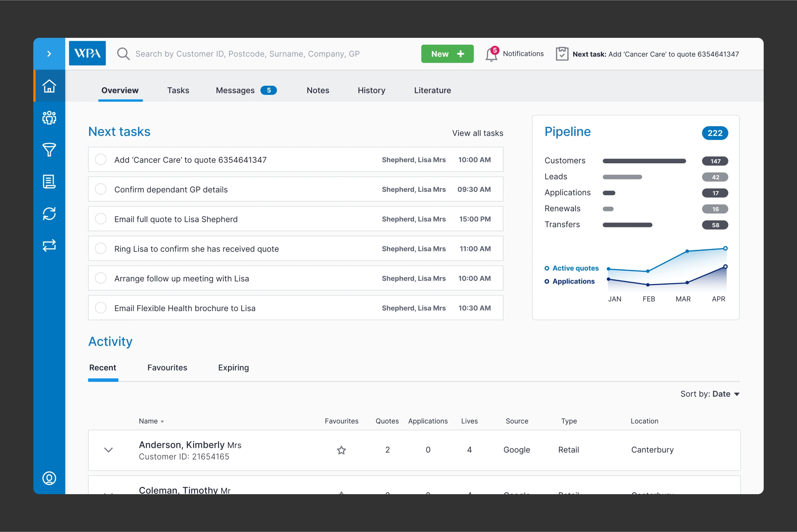797x532 pixels.
Task: Click the Customers count badge 147
Action: pyautogui.click(x=715, y=161)
